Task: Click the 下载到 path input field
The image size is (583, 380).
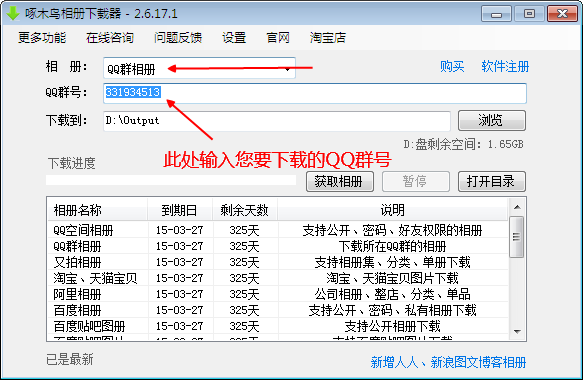Action: 277,121
